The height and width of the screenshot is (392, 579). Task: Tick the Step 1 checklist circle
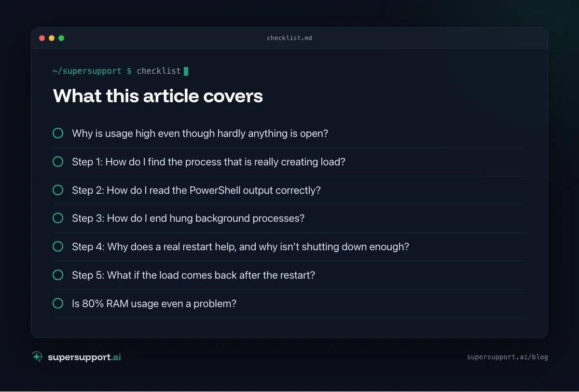pyautogui.click(x=58, y=162)
